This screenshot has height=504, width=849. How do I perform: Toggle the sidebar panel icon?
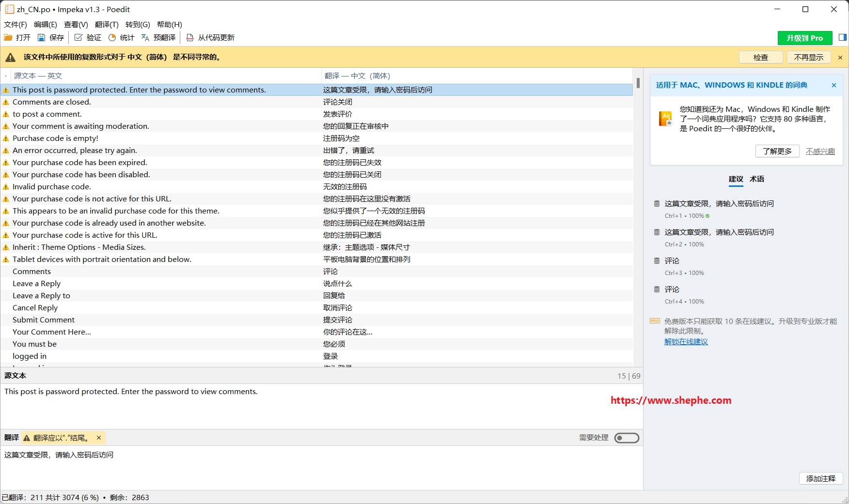click(842, 38)
